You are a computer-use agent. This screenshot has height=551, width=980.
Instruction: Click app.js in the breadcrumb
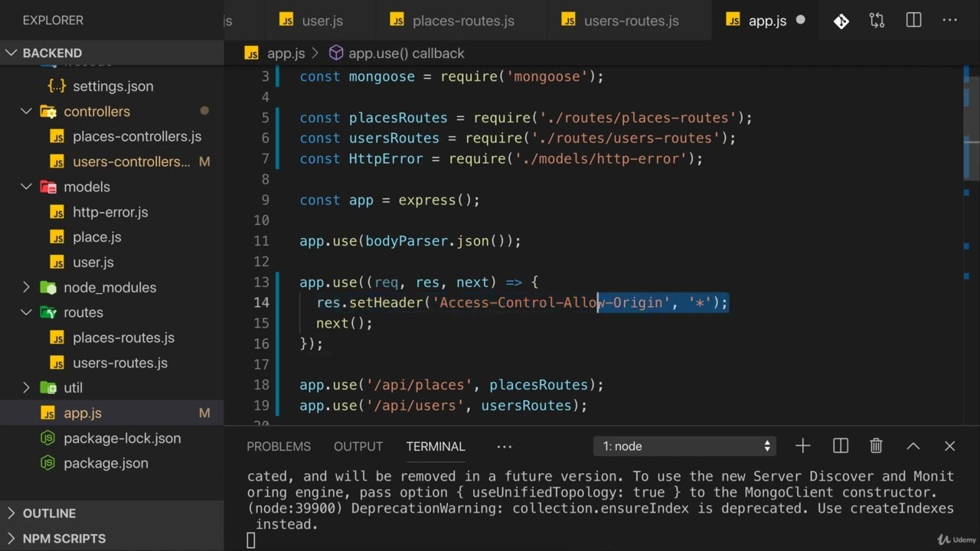coord(286,54)
